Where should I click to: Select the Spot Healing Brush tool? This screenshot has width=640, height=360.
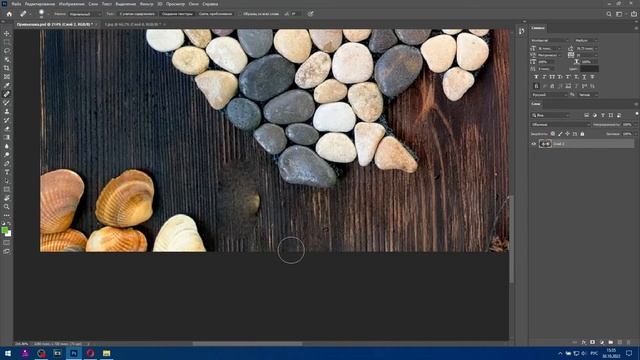coord(7,94)
